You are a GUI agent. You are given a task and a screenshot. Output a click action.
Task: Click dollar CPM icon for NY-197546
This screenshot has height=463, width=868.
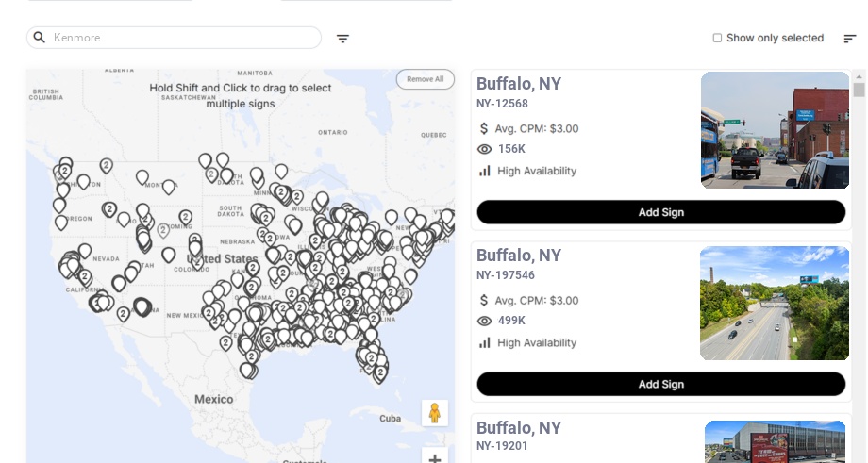click(x=485, y=300)
